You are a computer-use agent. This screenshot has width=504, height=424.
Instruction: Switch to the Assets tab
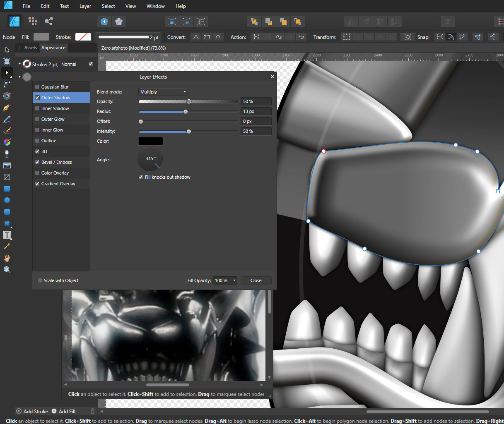coord(31,48)
